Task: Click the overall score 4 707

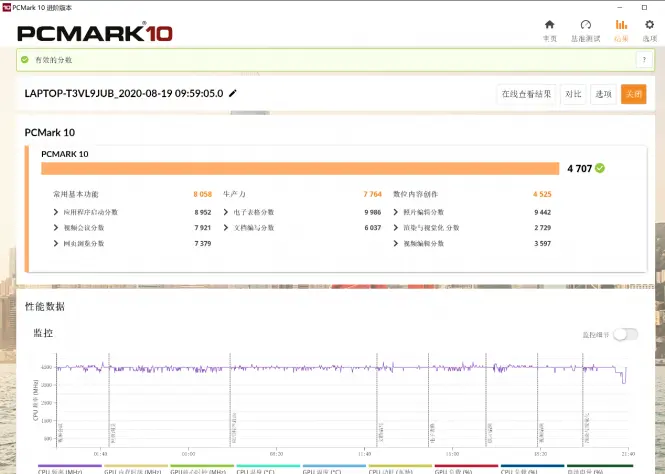Action: pyautogui.click(x=579, y=169)
